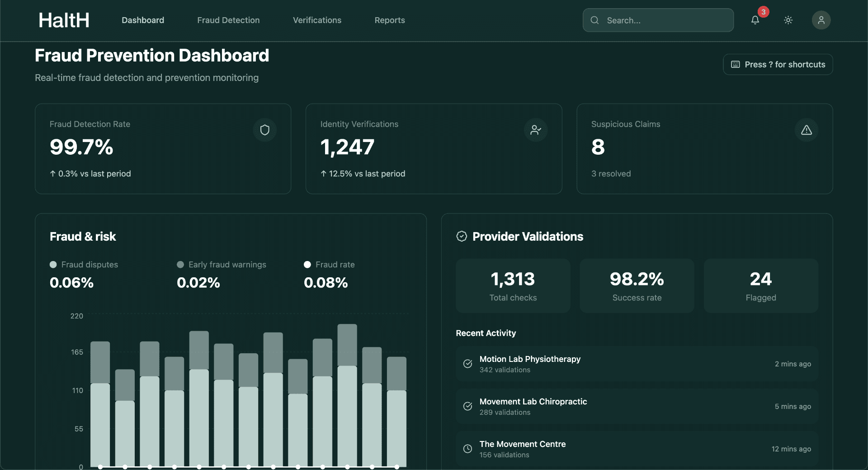Viewport: 868px width, 470px height.
Task: Open The Movement Centre activity row
Action: click(x=637, y=449)
